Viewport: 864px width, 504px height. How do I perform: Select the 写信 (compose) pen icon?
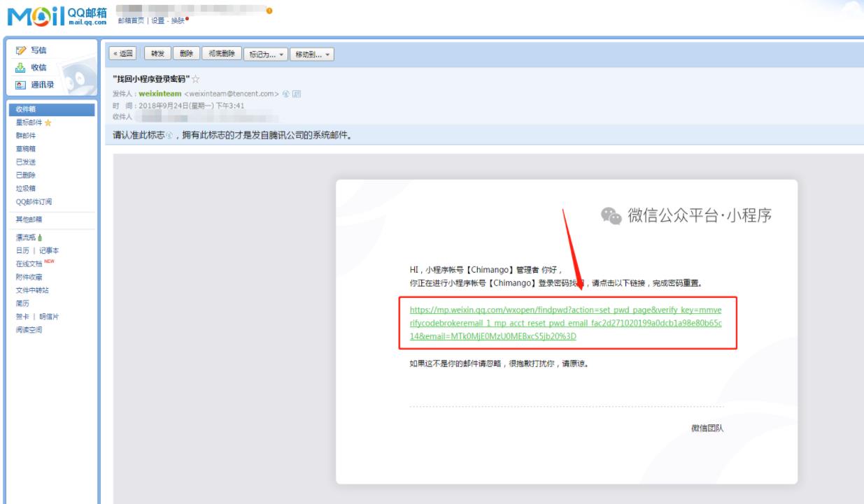21,49
